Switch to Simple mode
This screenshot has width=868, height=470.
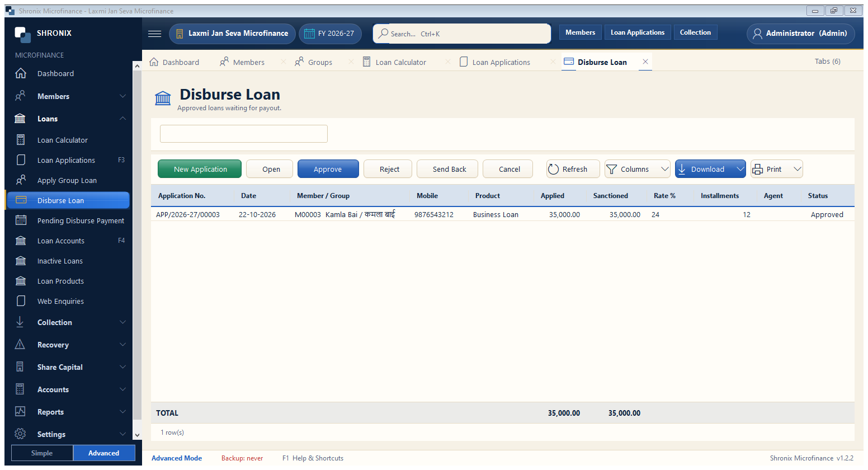click(42, 453)
